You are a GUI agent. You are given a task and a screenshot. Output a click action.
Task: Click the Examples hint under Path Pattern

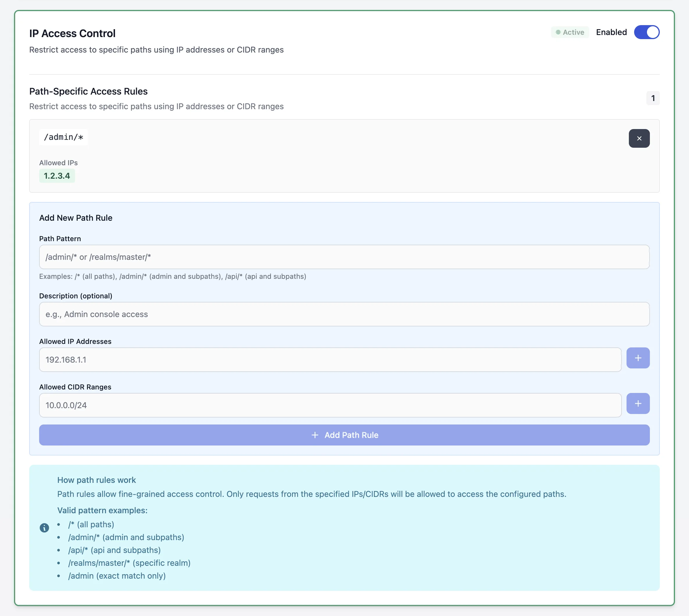[172, 276]
